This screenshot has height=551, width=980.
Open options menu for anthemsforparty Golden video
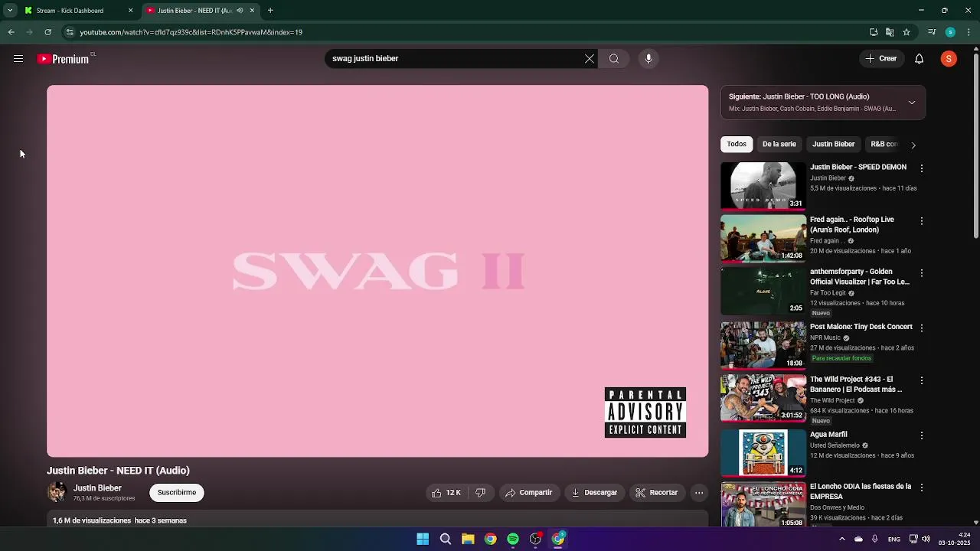click(x=922, y=273)
